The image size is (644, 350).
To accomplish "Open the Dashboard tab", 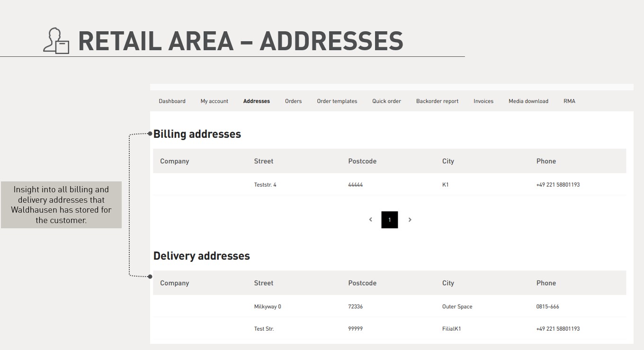I will click(172, 101).
